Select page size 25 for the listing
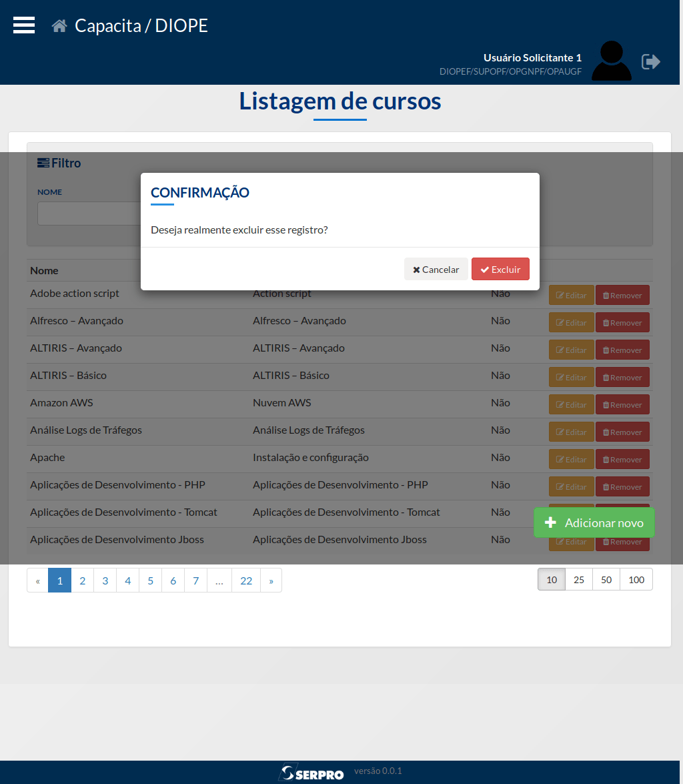The width and height of the screenshot is (683, 784). [578, 579]
